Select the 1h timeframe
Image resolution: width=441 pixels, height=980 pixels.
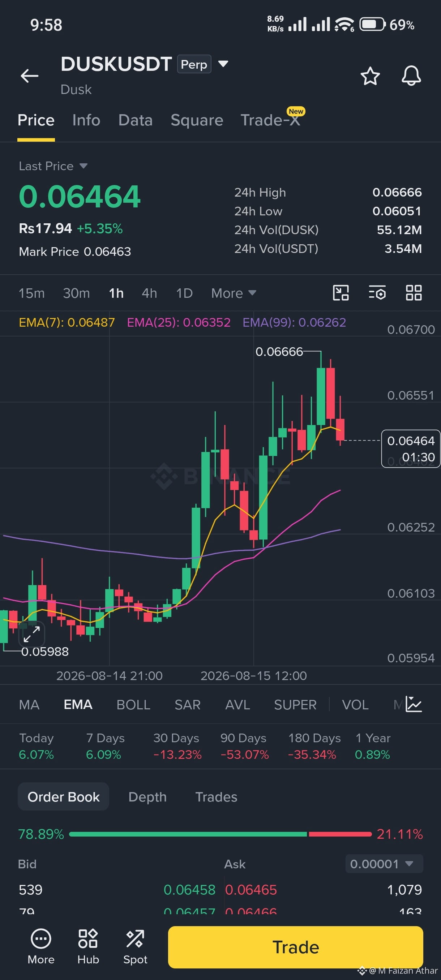pos(116,293)
